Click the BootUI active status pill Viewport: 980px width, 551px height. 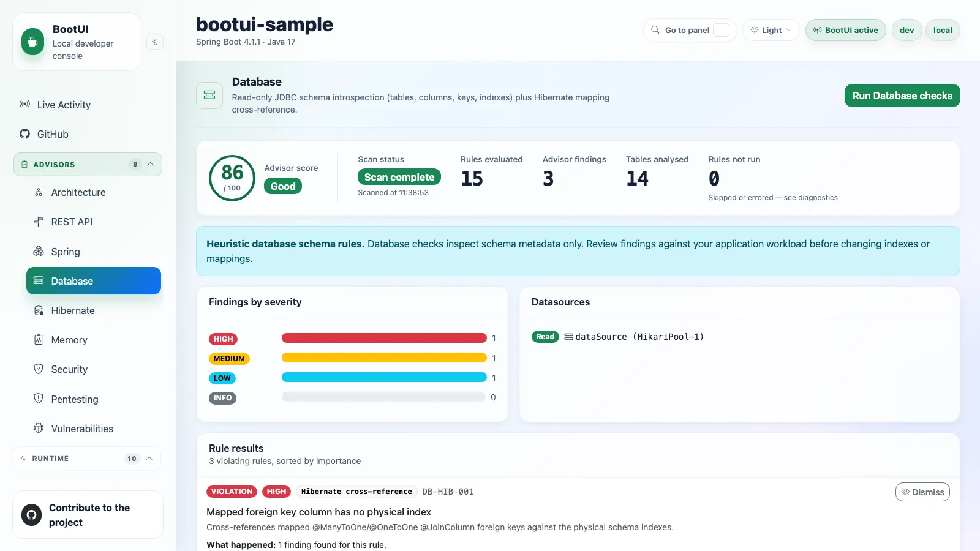pyautogui.click(x=845, y=30)
